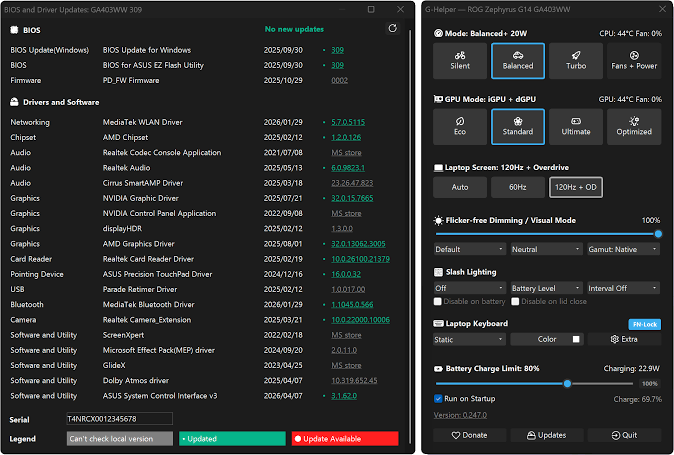This screenshot has height=455, width=674.
Task: Open PD_FW Firmware 0002 link
Action: [x=339, y=80]
